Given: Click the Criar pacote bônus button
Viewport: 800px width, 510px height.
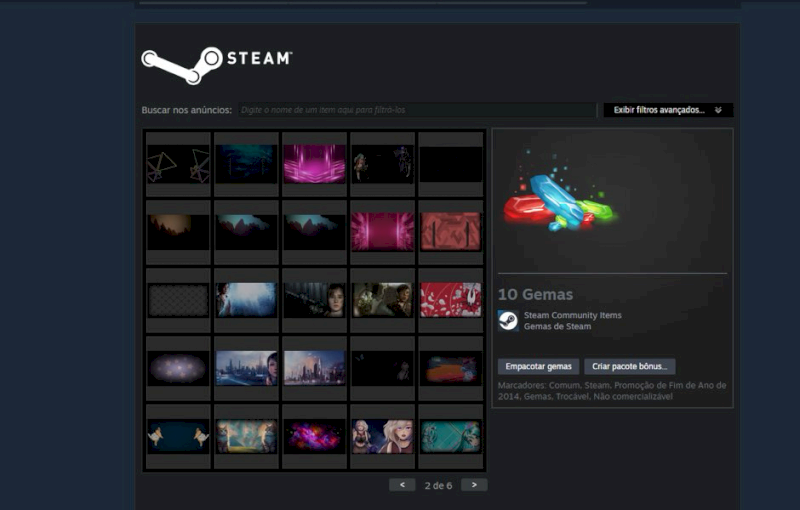Looking at the screenshot, I should click(630, 366).
